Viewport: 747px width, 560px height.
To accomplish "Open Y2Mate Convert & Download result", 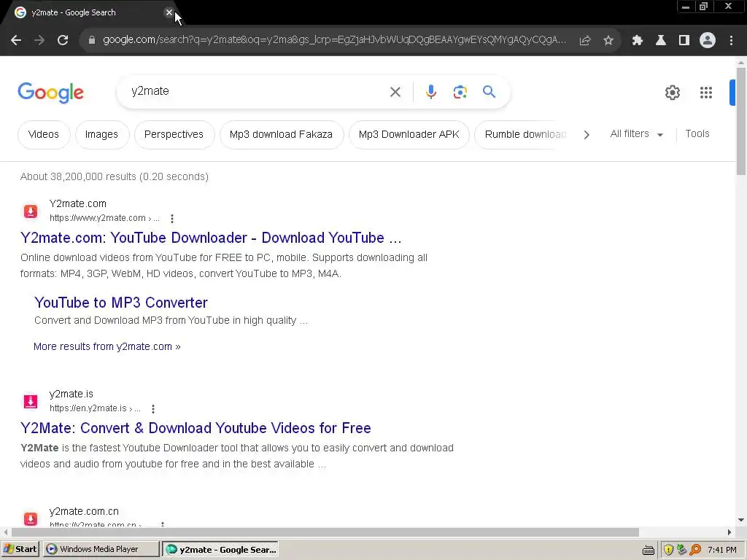I will (x=196, y=427).
